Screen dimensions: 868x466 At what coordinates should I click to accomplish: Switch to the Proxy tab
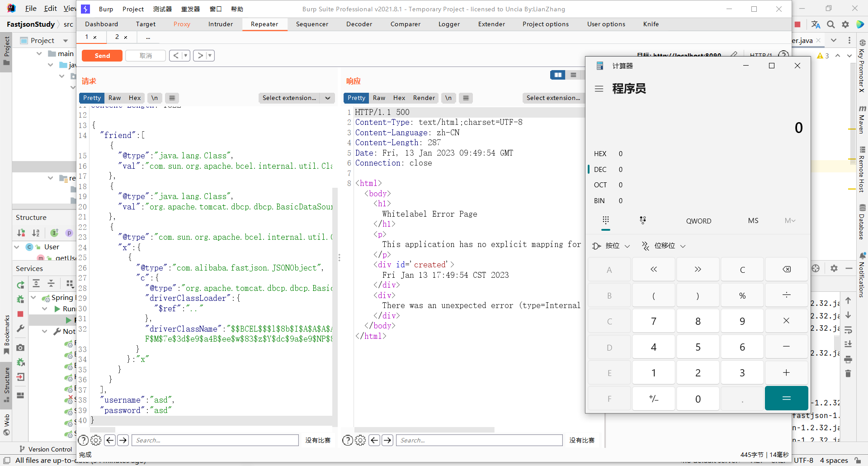click(182, 24)
